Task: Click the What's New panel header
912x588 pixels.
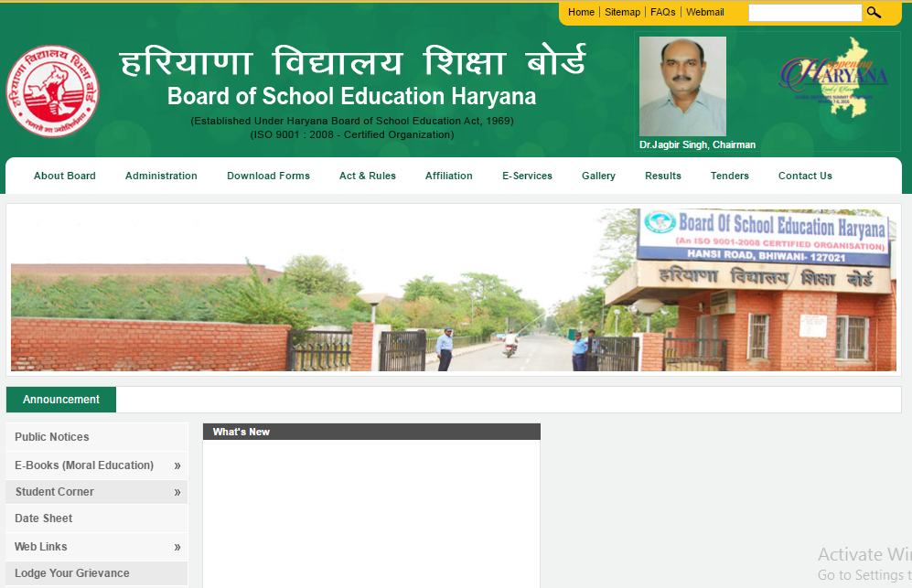Action: pos(371,432)
